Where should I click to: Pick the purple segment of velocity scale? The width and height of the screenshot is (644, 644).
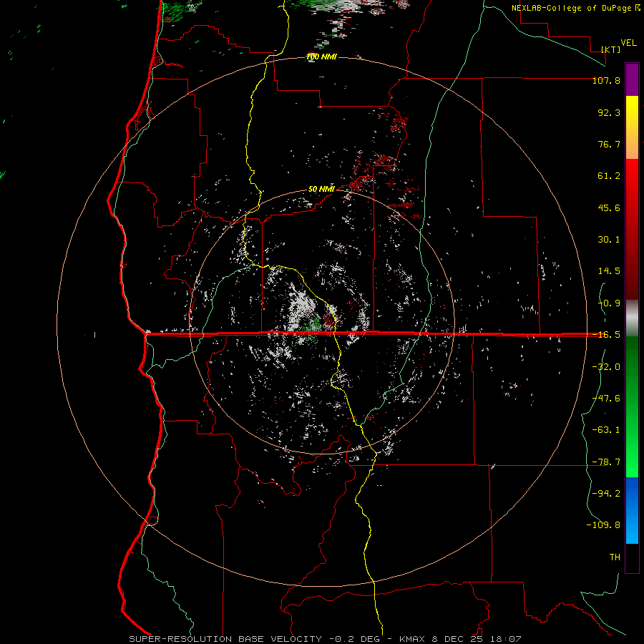pos(632,79)
